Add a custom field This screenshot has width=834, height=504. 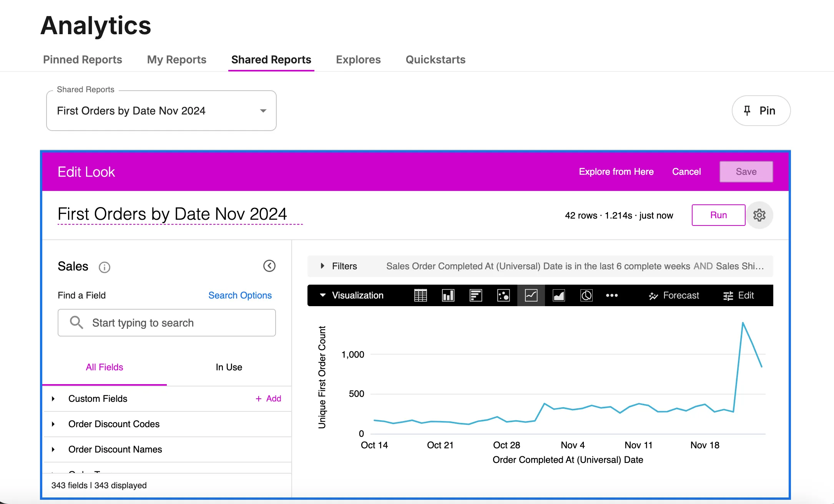coord(269,399)
